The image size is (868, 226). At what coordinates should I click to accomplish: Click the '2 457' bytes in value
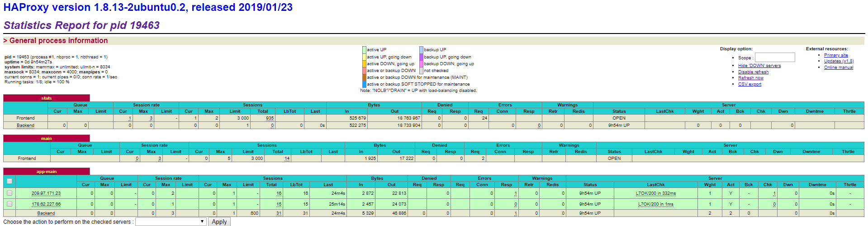[x=368, y=204]
